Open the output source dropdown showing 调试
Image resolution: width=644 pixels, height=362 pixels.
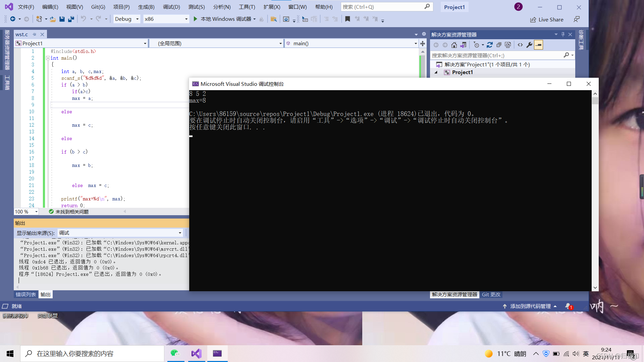[x=120, y=233]
